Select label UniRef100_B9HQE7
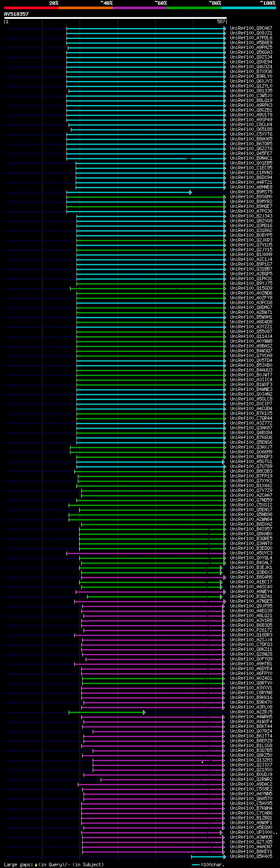Image resolution: width=280 pixels, height=868 pixels. 251,206
